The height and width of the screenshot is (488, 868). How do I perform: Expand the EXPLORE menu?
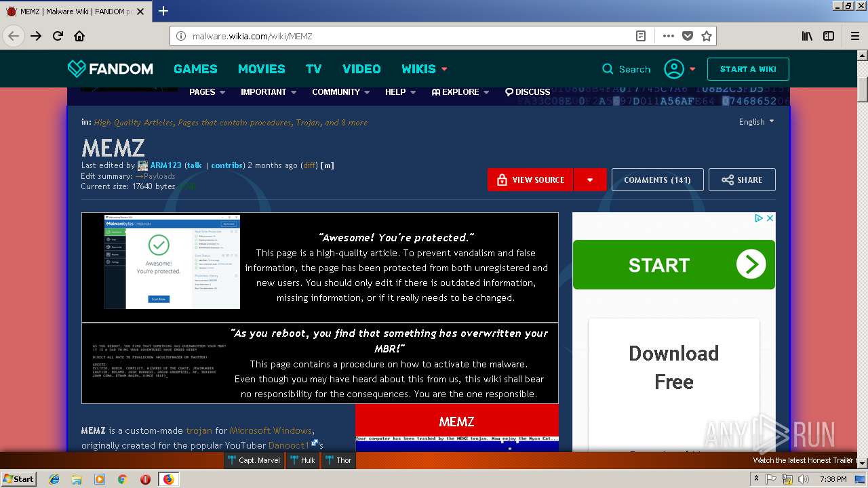(460, 92)
